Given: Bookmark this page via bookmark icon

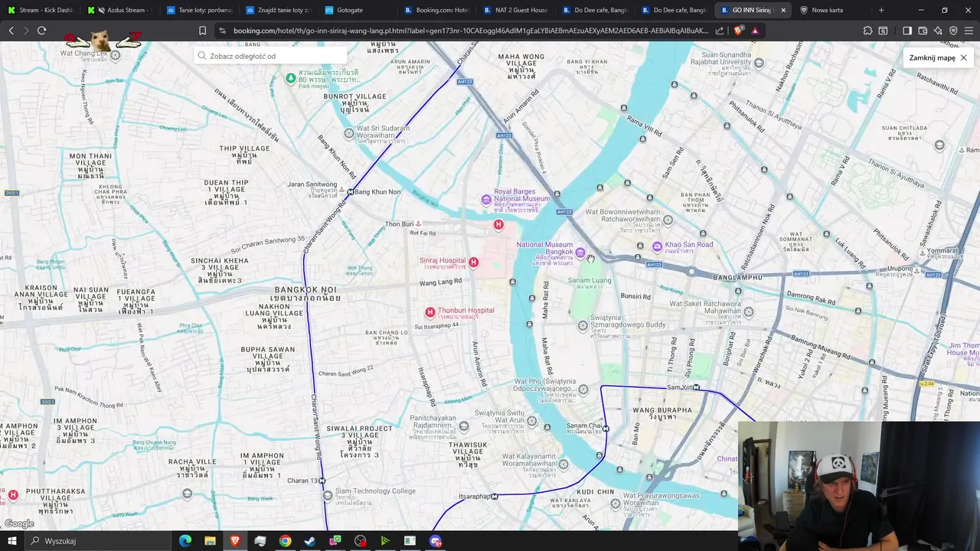Looking at the screenshot, I should click(x=202, y=31).
